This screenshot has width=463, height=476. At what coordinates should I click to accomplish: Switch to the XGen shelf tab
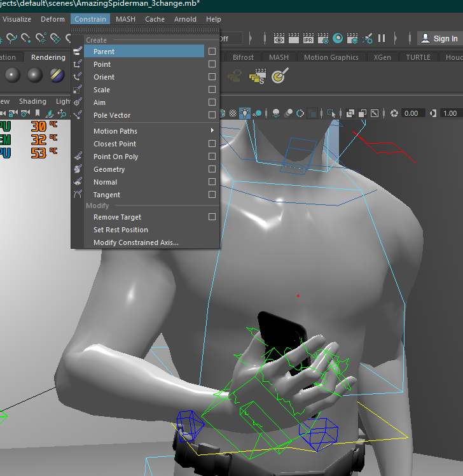[382, 57]
